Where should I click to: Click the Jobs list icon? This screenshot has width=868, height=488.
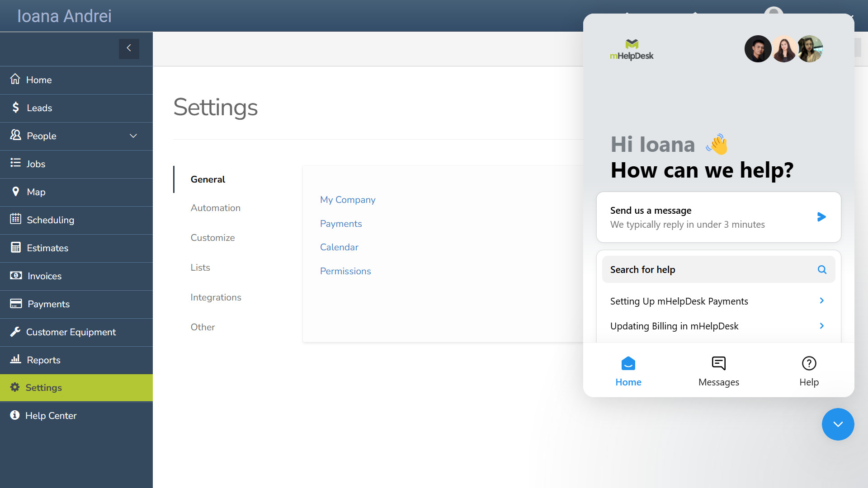[15, 164]
